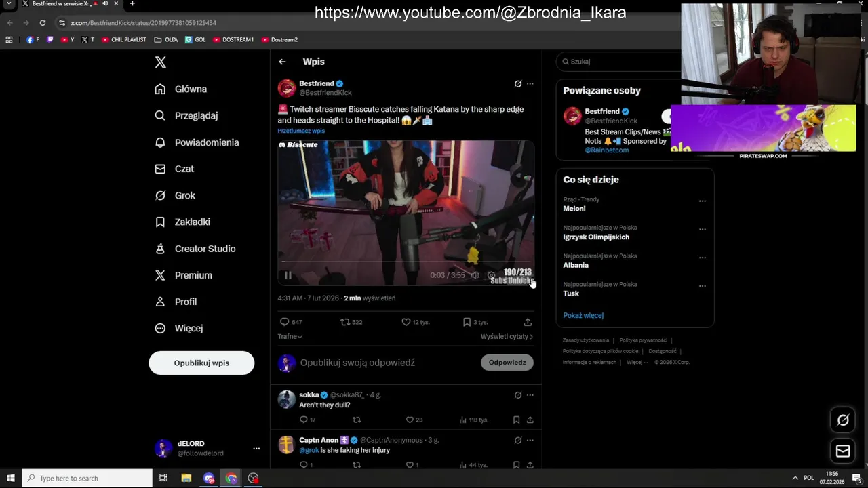Click the X logo in the sidebar
This screenshot has width=868, height=488.
pyautogui.click(x=160, y=62)
